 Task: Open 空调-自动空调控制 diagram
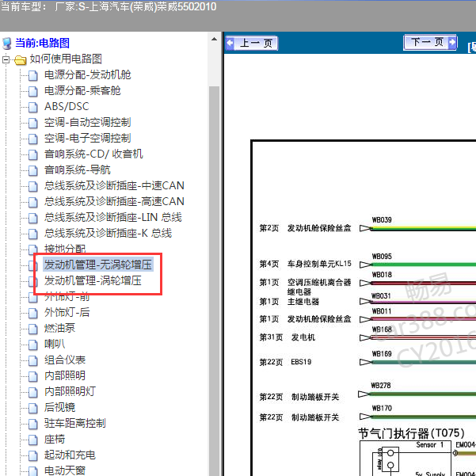click(87, 122)
